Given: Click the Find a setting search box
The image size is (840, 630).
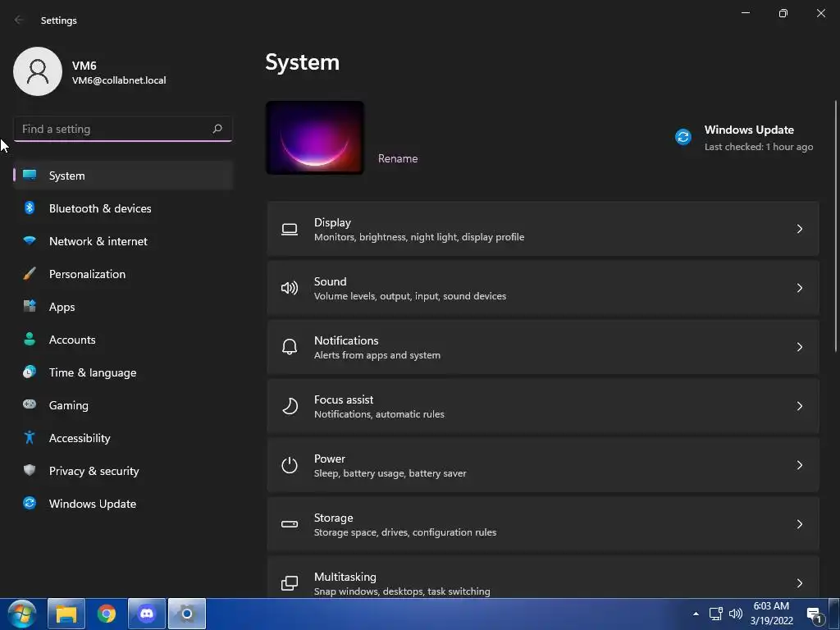Looking at the screenshot, I should coord(123,129).
